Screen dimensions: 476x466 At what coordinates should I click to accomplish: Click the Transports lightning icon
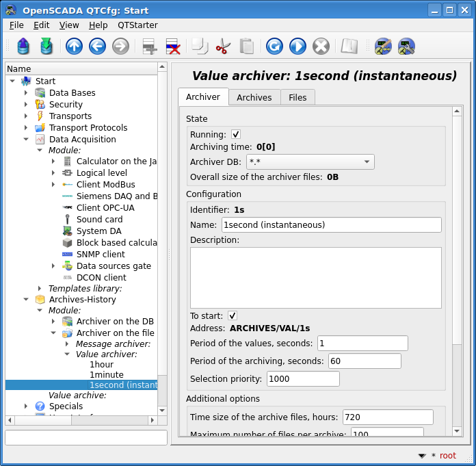click(40, 116)
